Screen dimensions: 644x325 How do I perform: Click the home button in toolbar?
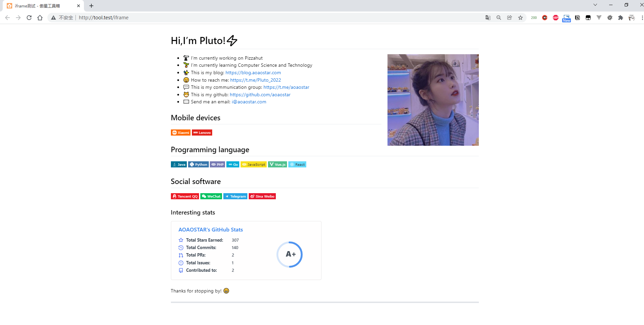(40, 18)
